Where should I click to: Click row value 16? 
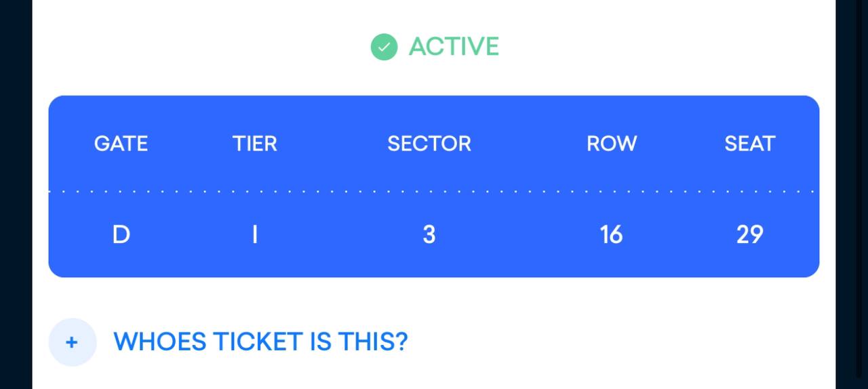pyautogui.click(x=611, y=234)
